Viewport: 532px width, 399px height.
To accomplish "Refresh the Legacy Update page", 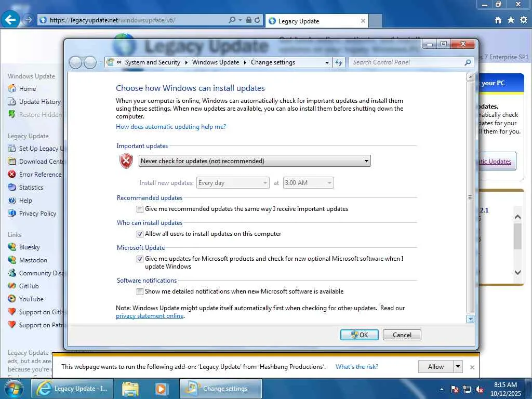I will tap(257, 20).
